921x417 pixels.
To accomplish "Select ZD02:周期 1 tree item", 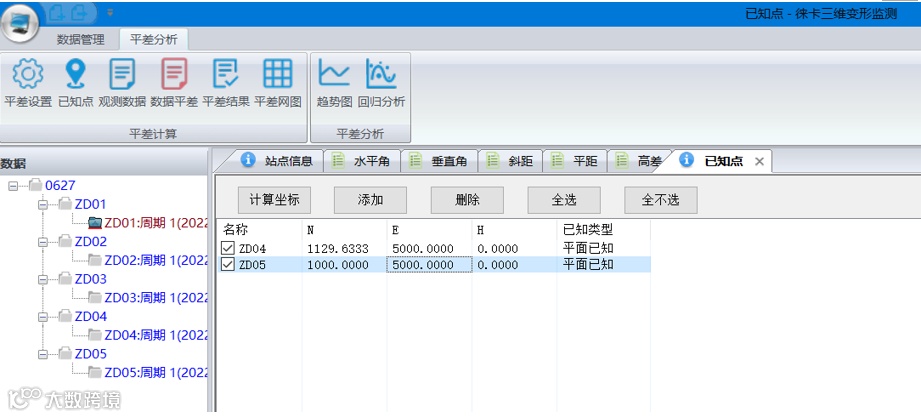I will (156, 260).
